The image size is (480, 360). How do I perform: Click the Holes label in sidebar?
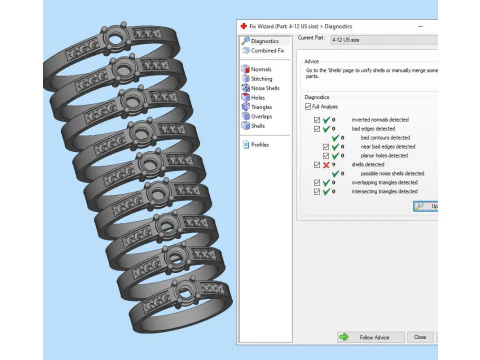coord(258,97)
